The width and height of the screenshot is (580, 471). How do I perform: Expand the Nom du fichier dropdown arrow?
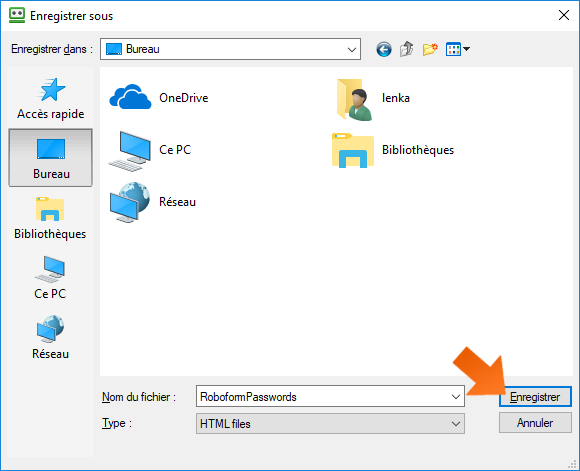456,397
